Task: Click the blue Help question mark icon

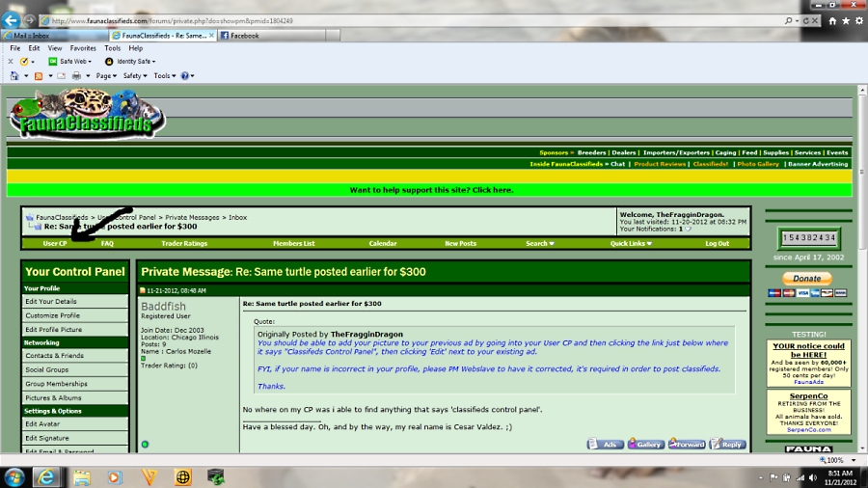Action: 185,76
